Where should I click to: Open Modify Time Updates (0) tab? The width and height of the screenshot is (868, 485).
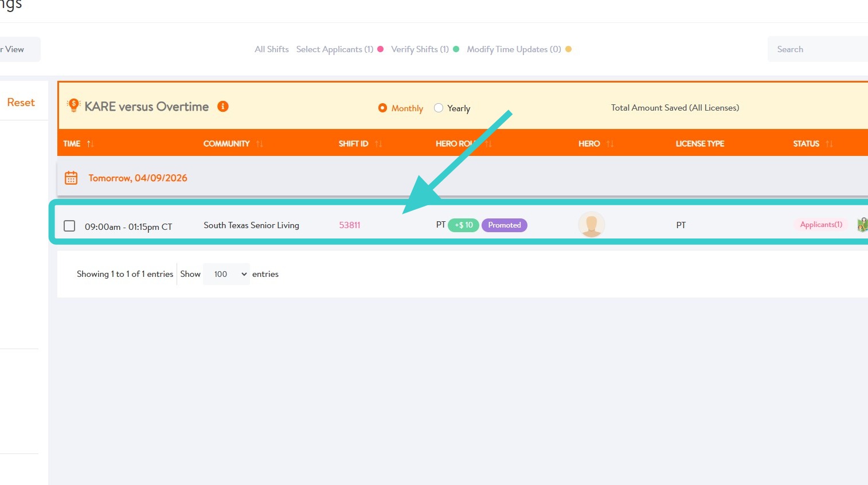(514, 49)
